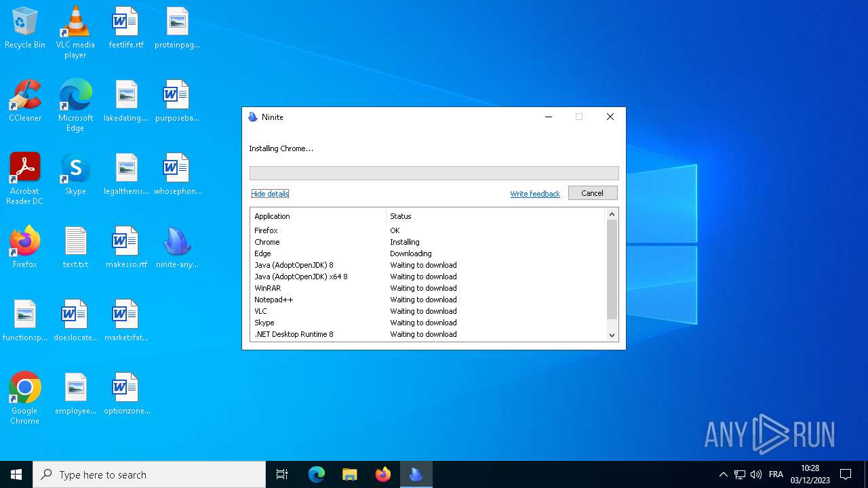868x488 pixels.
Task: Open Google Chrome desktop shortcut
Action: point(25,399)
